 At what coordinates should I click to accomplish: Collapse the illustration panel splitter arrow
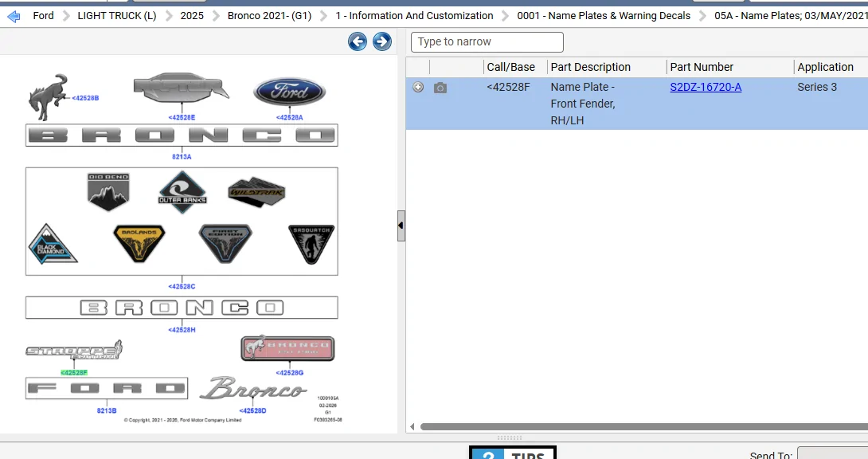coord(401,226)
